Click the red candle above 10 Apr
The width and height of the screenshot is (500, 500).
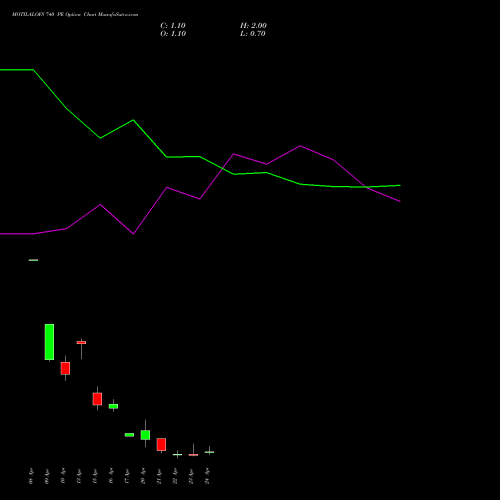click(65, 368)
